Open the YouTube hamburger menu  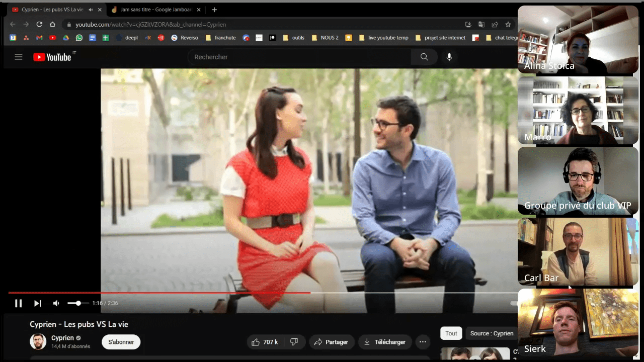(x=19, y=57)
